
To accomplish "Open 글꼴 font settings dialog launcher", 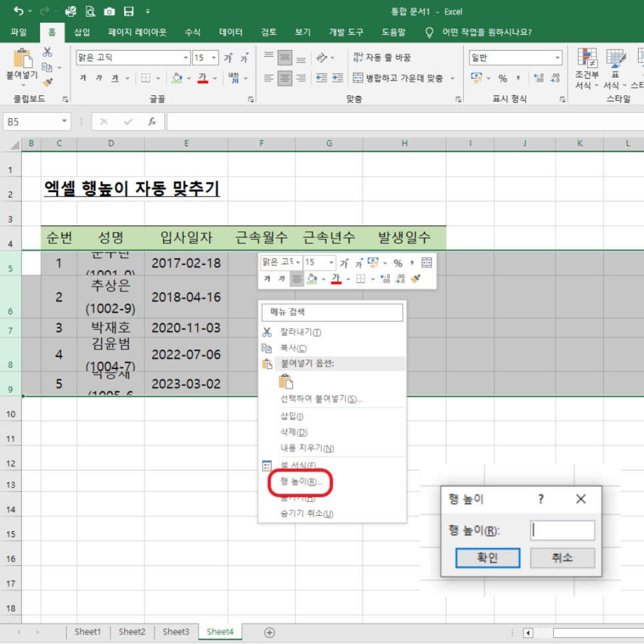I will tap(251, 99).
